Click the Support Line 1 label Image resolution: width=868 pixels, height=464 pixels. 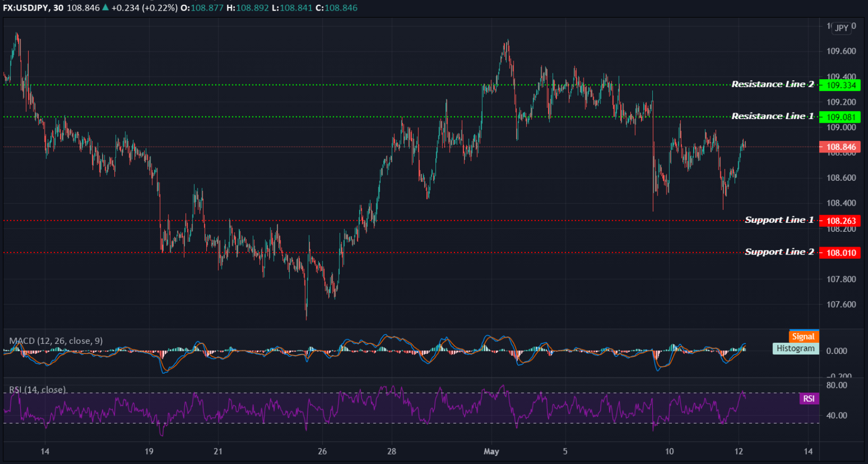[x=779, y=220]
